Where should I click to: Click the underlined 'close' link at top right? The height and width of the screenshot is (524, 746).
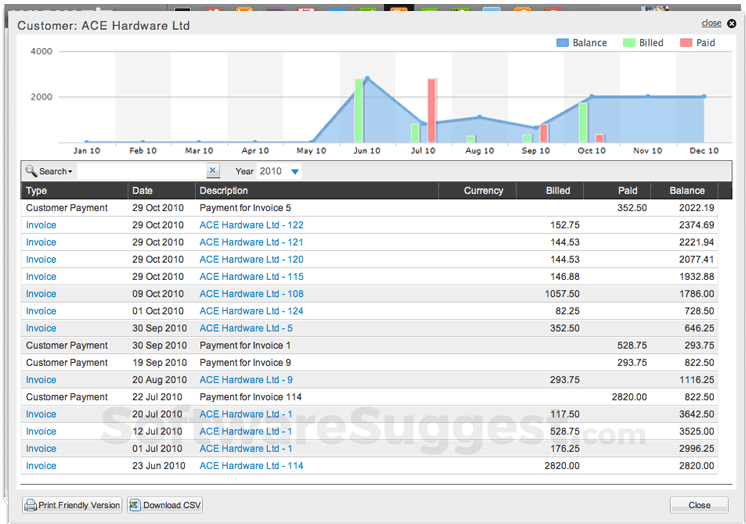(711, 23)
